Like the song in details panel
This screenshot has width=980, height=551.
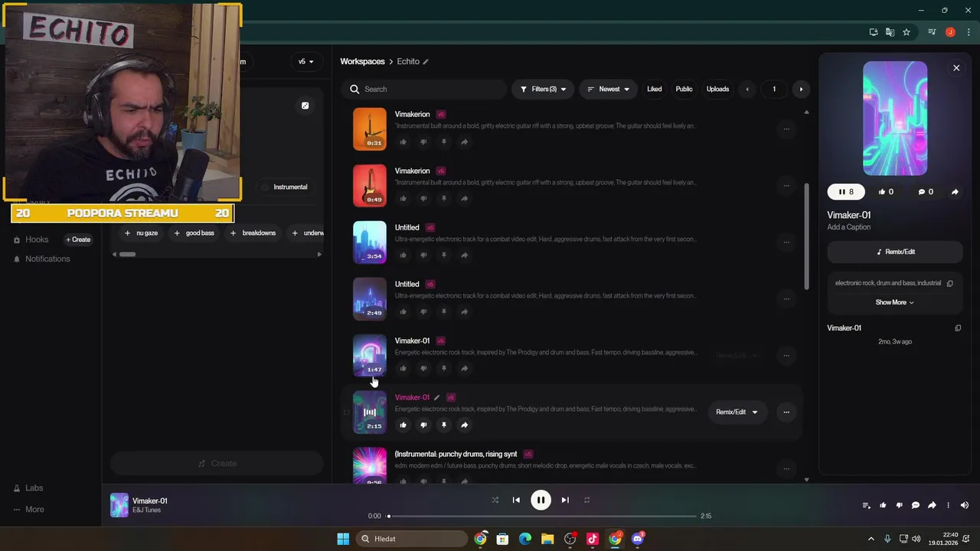(886, 192)
